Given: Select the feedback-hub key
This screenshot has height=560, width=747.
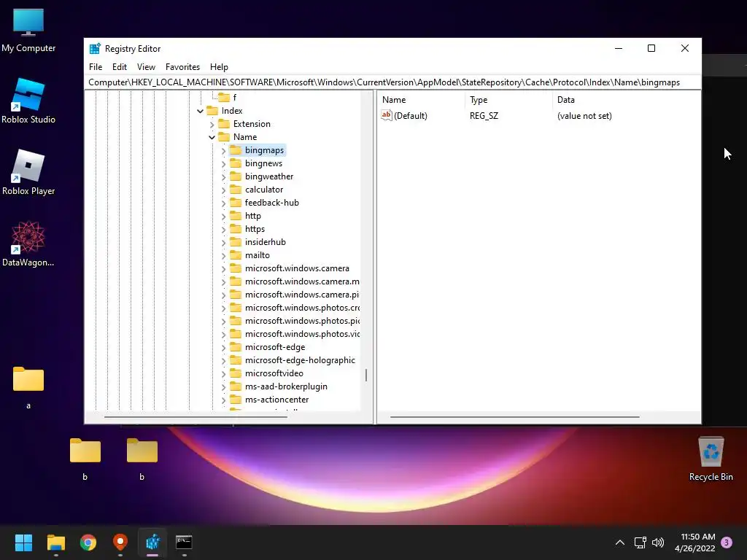Looking at the screenshot, I should tap(271, 203).
